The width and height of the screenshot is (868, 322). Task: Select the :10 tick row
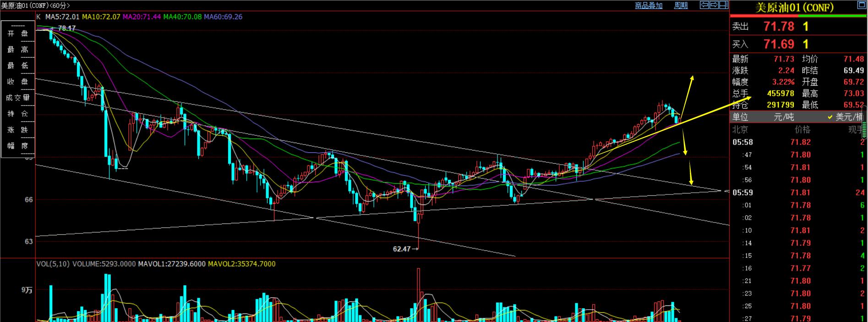pos(798,230)
